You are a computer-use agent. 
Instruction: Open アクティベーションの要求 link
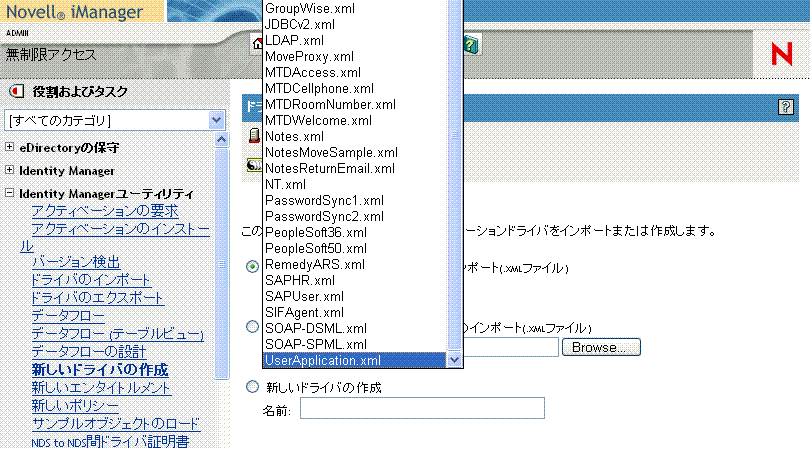tap(105, 211)
